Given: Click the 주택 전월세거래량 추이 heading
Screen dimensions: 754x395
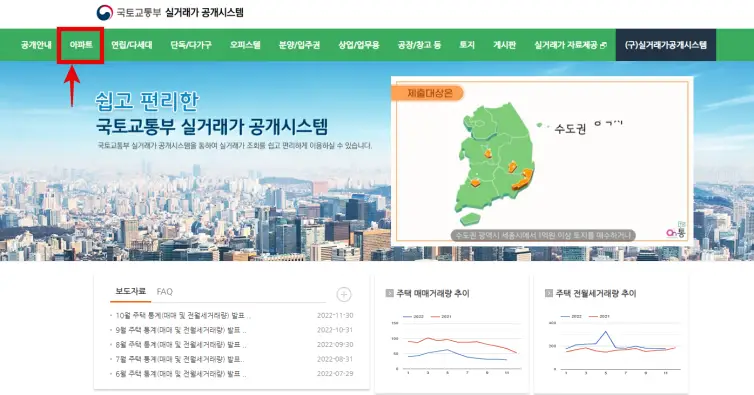Looking at the screenshot, I should tap(596, 293).
